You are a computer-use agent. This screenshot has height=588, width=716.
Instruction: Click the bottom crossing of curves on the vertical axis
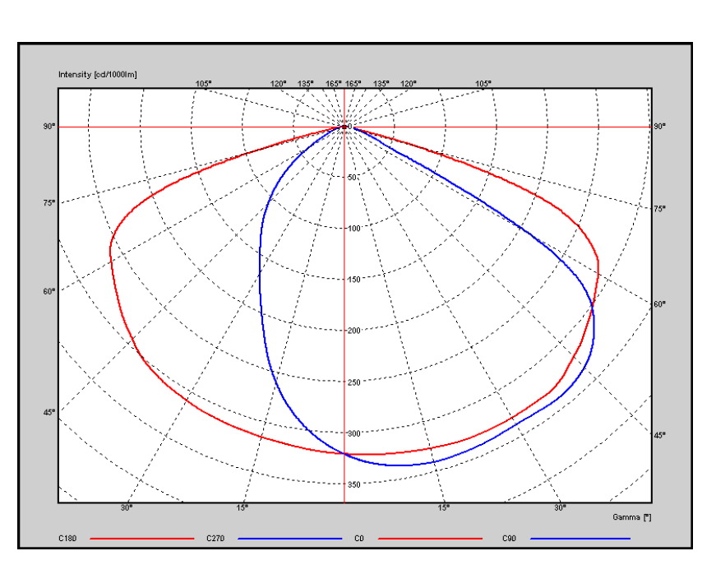pyautogui.click(x=344, y=453)
